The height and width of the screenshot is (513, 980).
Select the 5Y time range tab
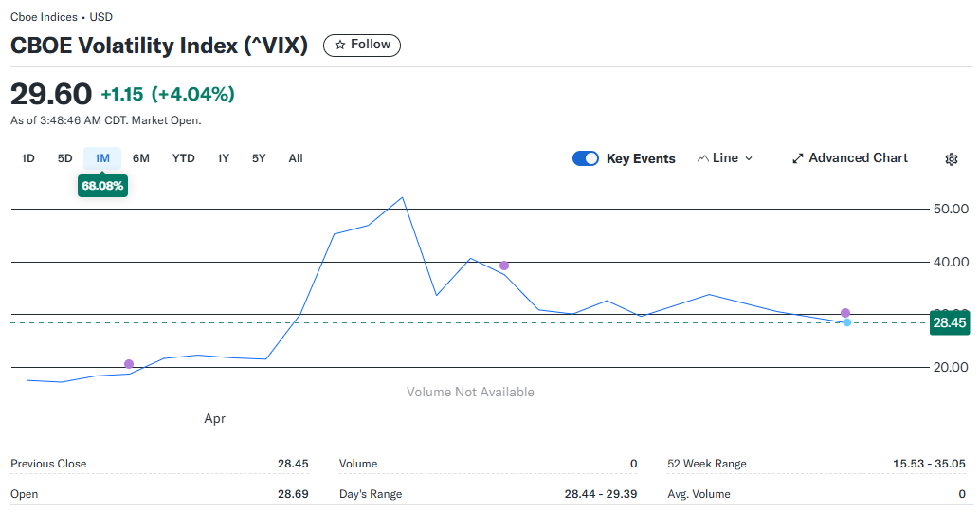click(259, 158)
